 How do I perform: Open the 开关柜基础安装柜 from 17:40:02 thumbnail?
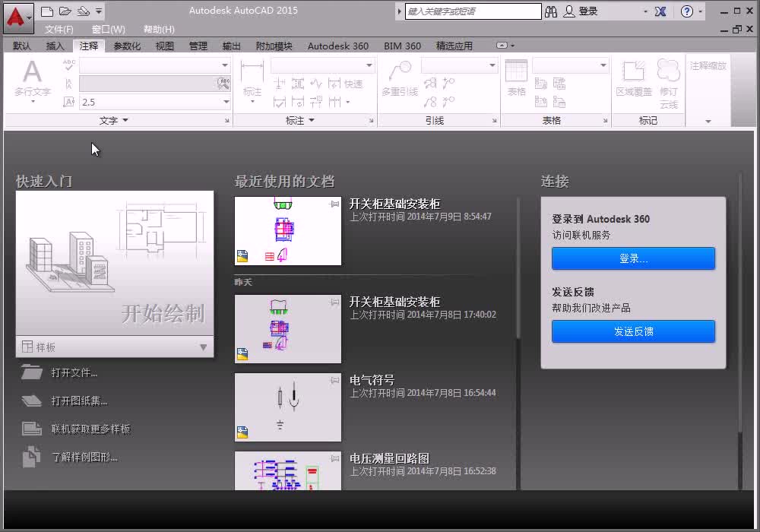[x=288, y=329]
